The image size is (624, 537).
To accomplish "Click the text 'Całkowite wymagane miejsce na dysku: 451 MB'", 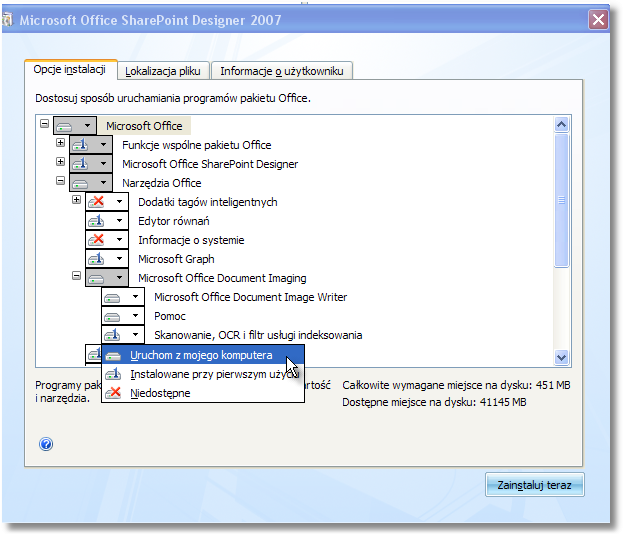I will click(x=456, y=385).
